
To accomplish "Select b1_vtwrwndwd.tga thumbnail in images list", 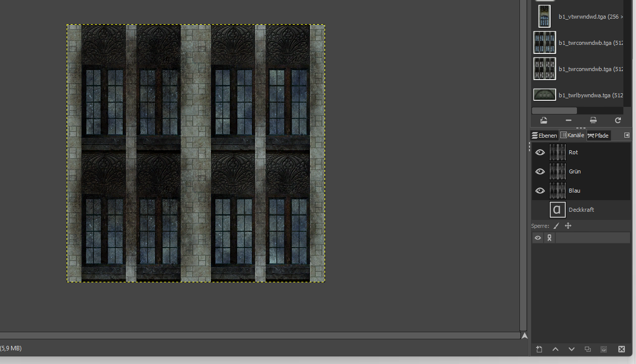I will 545,16.
